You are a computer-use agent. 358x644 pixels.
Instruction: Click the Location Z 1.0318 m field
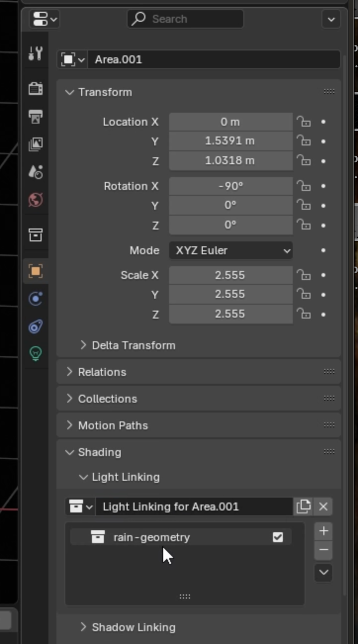(230, 161)
